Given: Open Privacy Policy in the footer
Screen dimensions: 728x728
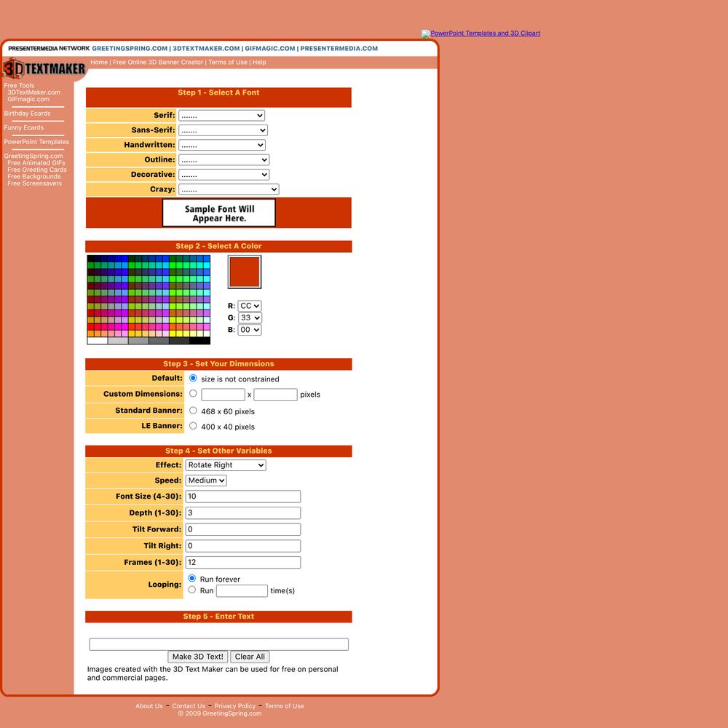Looking at the screenshot, I should coord(235,706).
